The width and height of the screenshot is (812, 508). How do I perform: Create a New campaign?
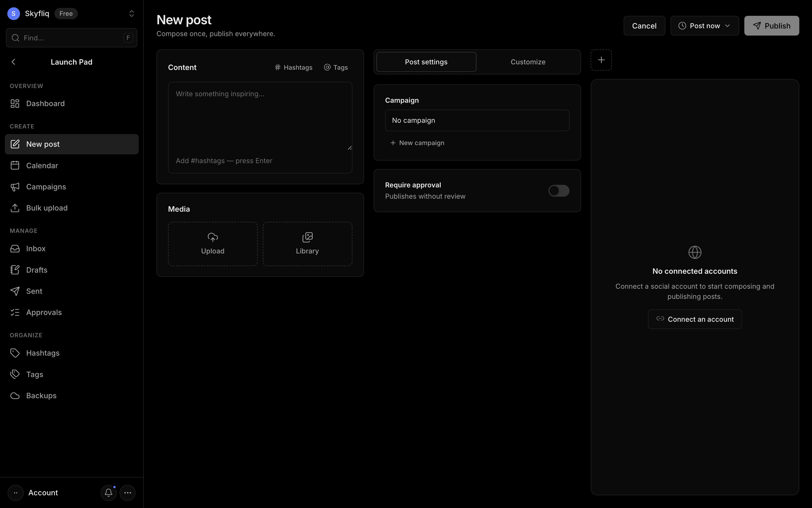click(417, 143)
